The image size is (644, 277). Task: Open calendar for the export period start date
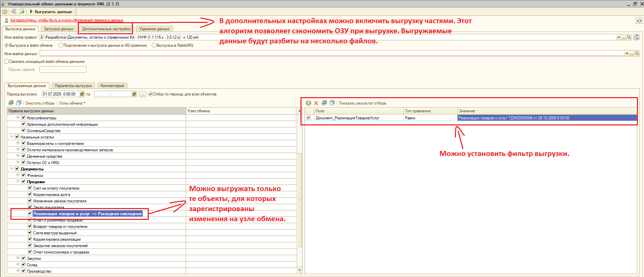coord(82,94)
